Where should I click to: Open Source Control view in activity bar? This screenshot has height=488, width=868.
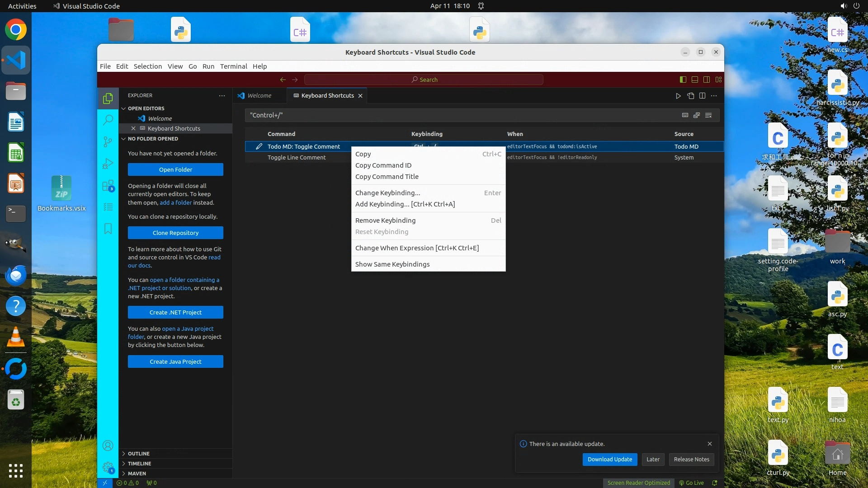tap(108, 142)
